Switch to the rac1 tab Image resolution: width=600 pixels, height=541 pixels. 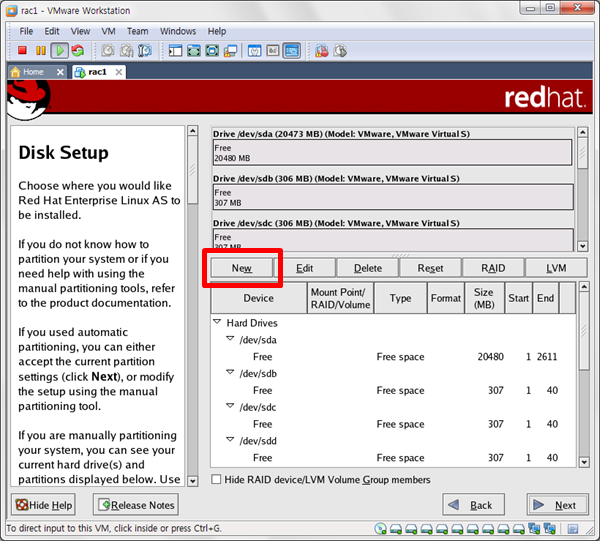99,72
